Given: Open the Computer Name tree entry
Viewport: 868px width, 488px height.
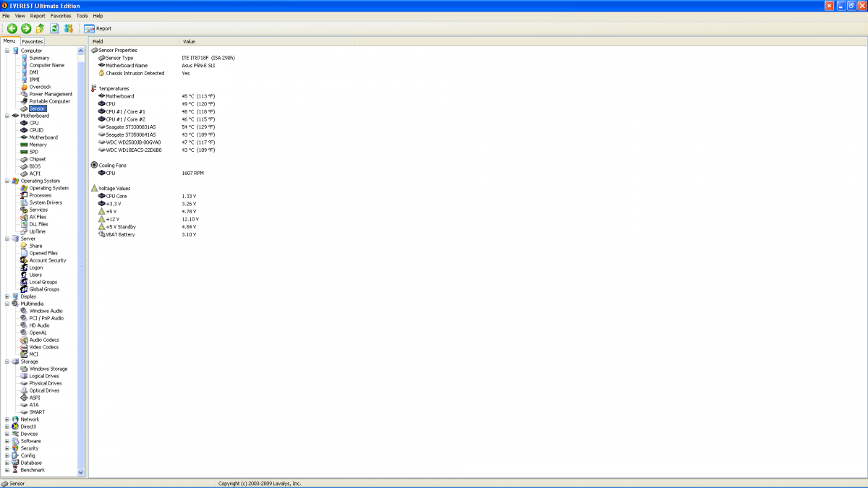Looking at the screenshot, I should pos(46,65).
